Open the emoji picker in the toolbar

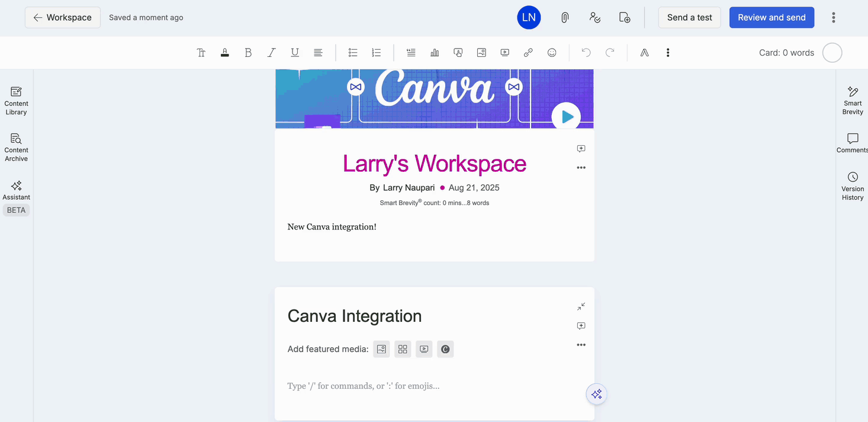(x=552, y=53)
